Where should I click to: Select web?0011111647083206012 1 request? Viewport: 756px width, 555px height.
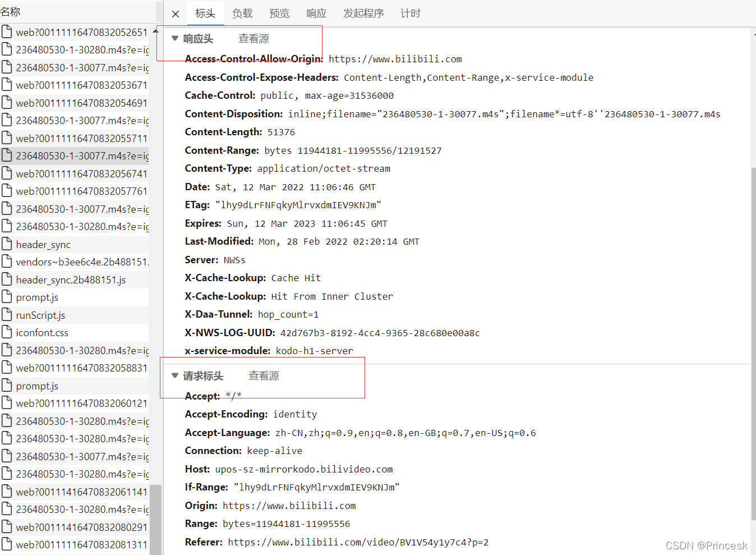tap(75, 403)
